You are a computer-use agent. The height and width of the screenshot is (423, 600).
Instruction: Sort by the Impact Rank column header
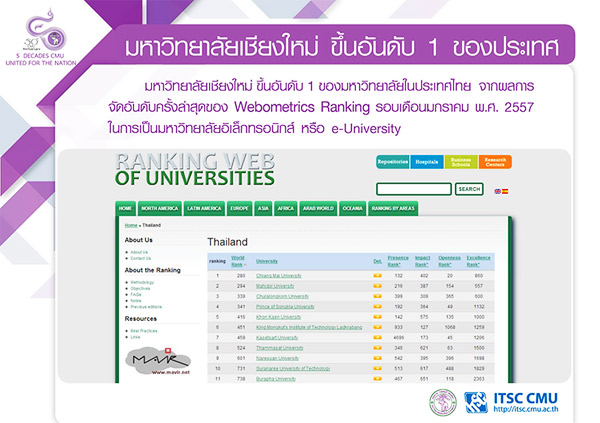422,261
